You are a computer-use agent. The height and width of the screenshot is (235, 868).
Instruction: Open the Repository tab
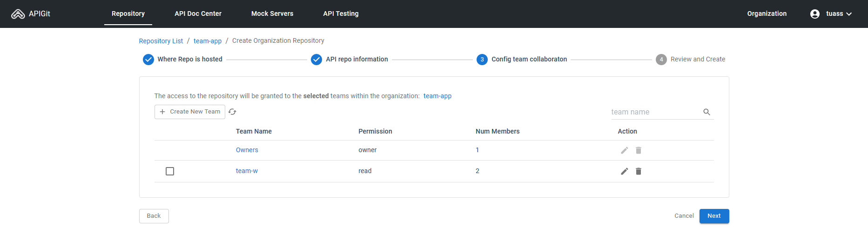click(x=128, y=13)
